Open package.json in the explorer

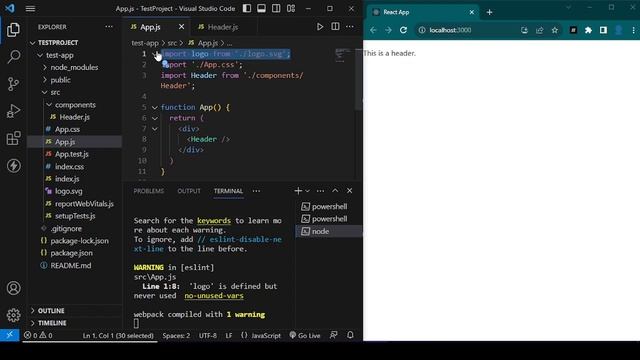click(x=75, y=253)
